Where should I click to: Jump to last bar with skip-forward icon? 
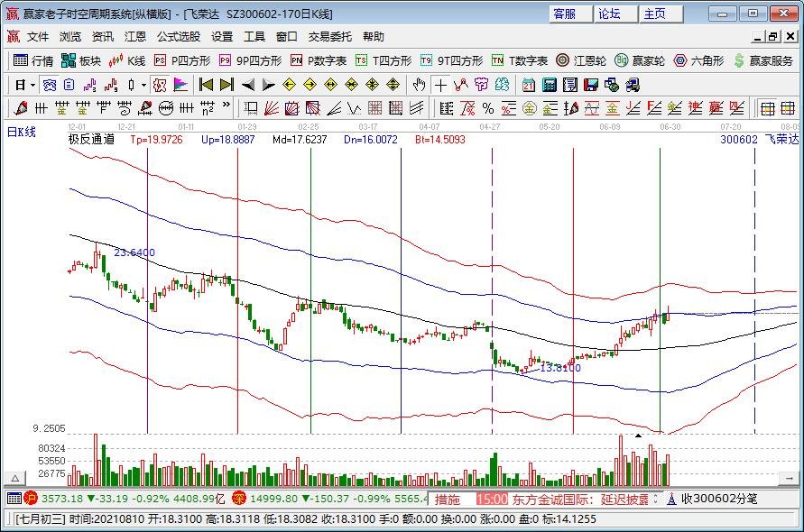pos(226,85)
